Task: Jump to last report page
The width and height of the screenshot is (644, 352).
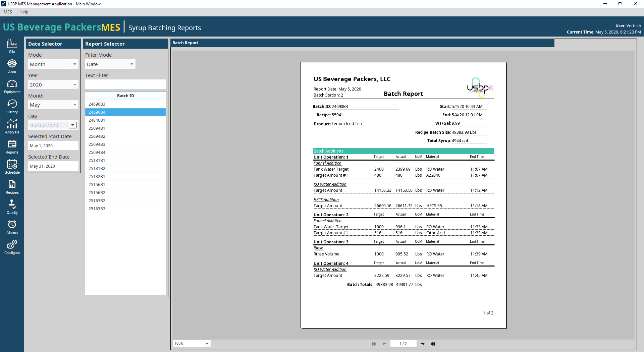Action: 433,344
